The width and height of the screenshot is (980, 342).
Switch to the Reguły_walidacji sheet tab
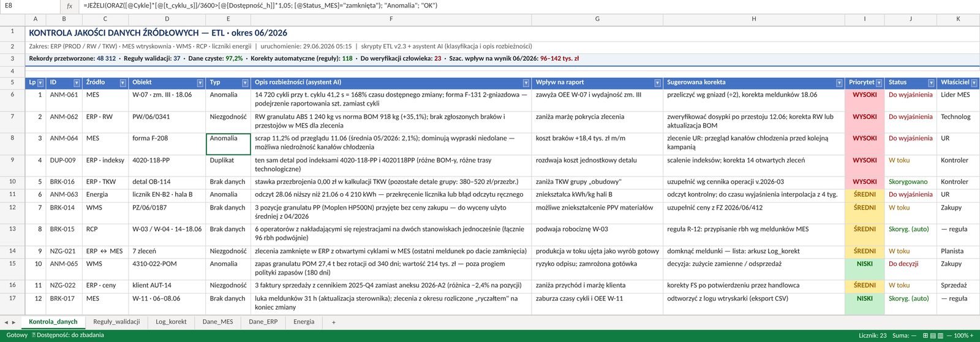[116, 322]
